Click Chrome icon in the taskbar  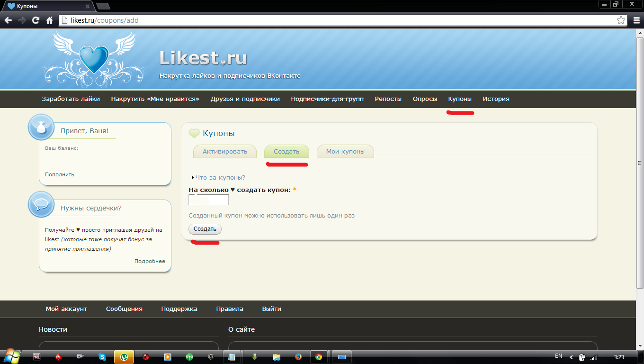point(319,357)
